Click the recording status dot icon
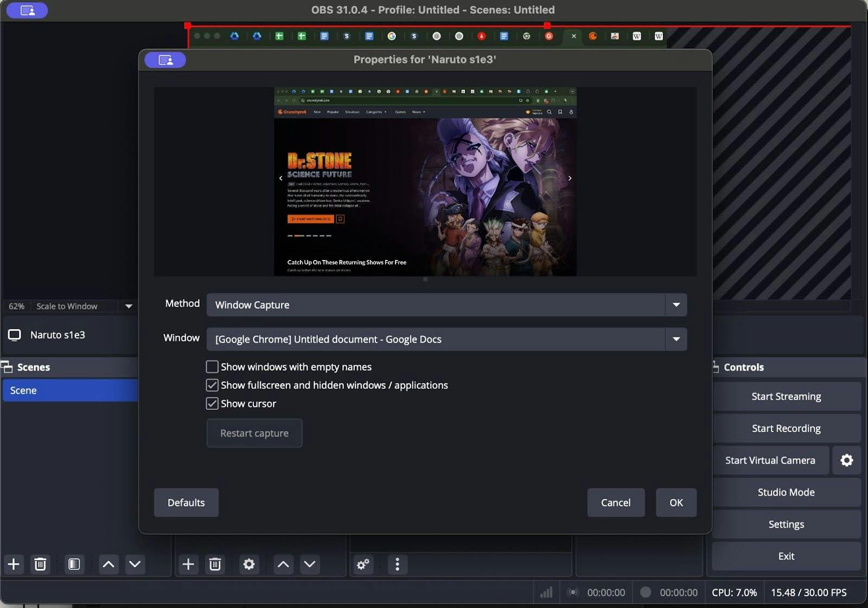Image resolution: width=868 pixels, height=608 pixels. pyautogui.click(x=646, y=592)
